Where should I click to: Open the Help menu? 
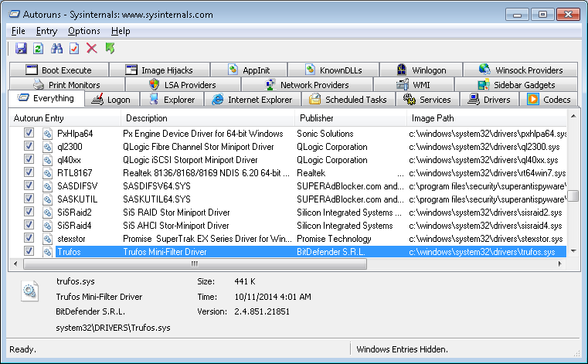tap(121, 31)
